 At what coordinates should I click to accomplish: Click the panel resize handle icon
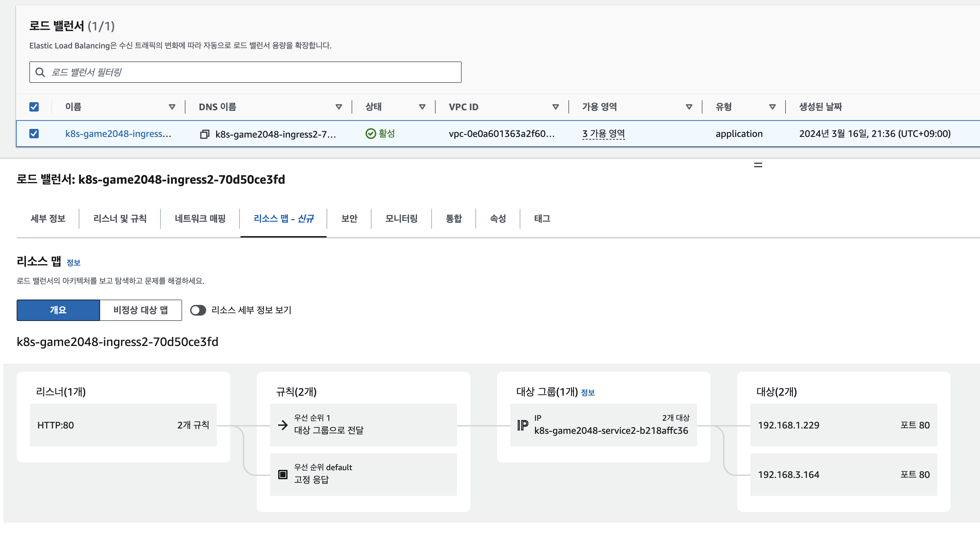click(x=758, y=165)
